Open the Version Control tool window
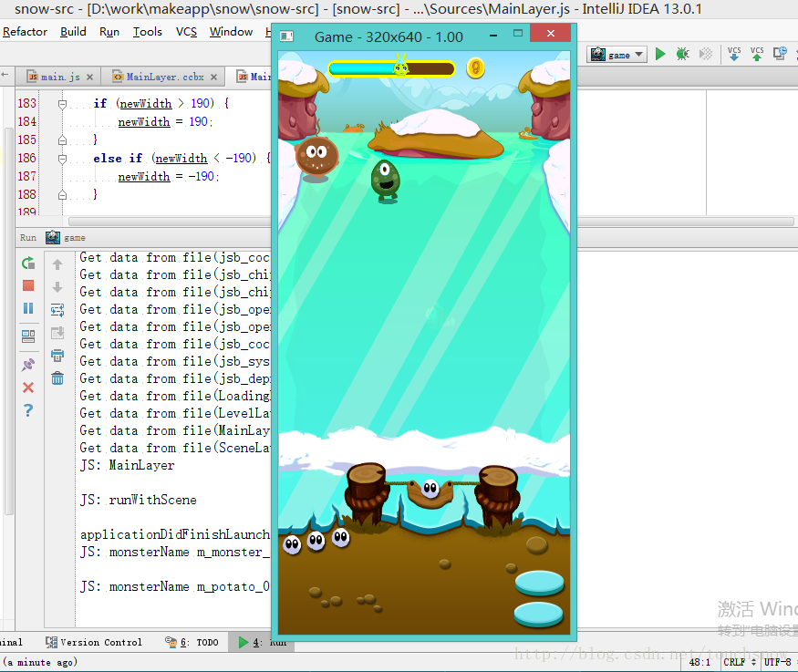This screenshot has height=672, width=798. tap(94, 642)
